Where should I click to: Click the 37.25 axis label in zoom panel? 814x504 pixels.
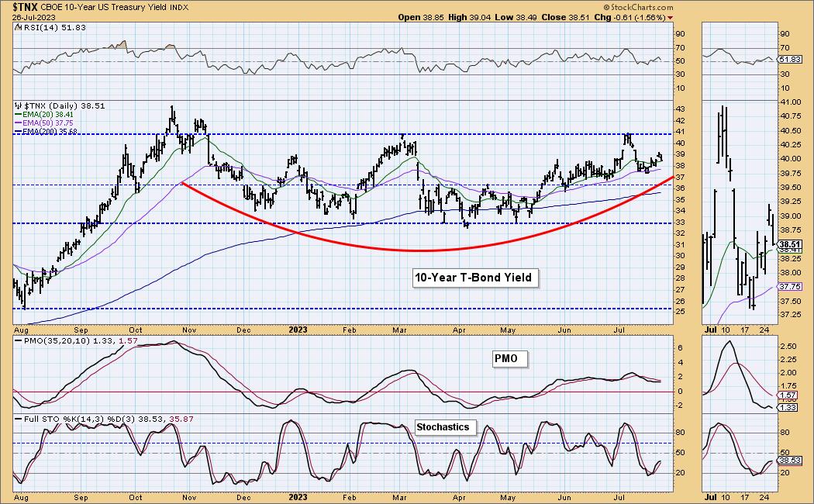click(790, 315)
